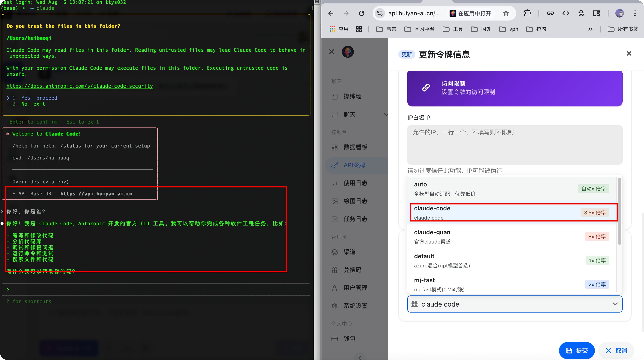Click the browser address bar URL
The height and width of the screenshot is (360, 644).
[414, 13]
